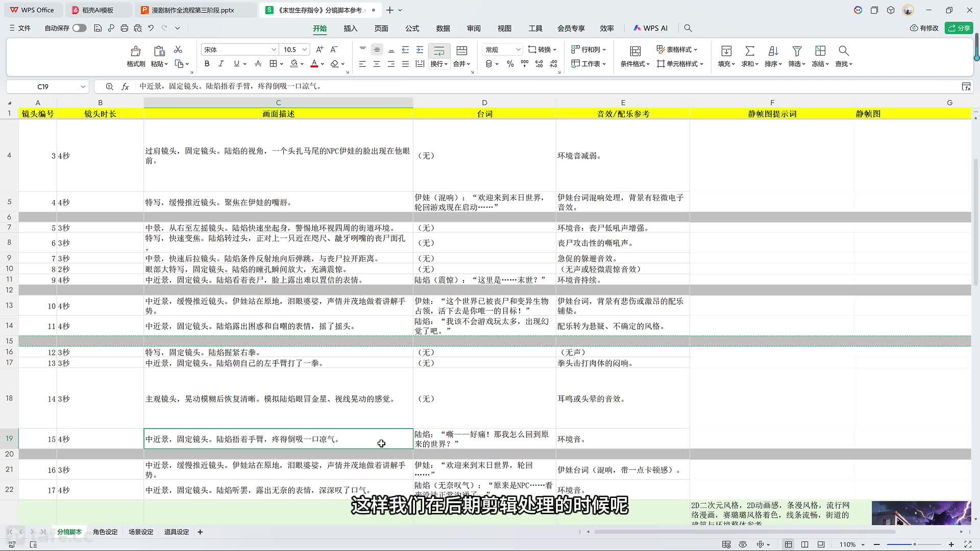980x551 pixels.
Task: Click the AutoSum (求和) icon
Action: 749,51
